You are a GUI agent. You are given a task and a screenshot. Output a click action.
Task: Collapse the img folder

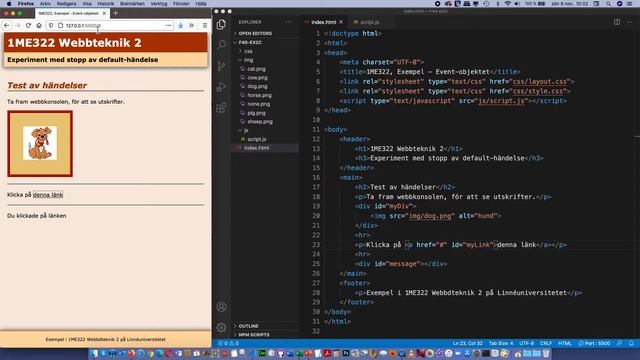coord(265,60)
